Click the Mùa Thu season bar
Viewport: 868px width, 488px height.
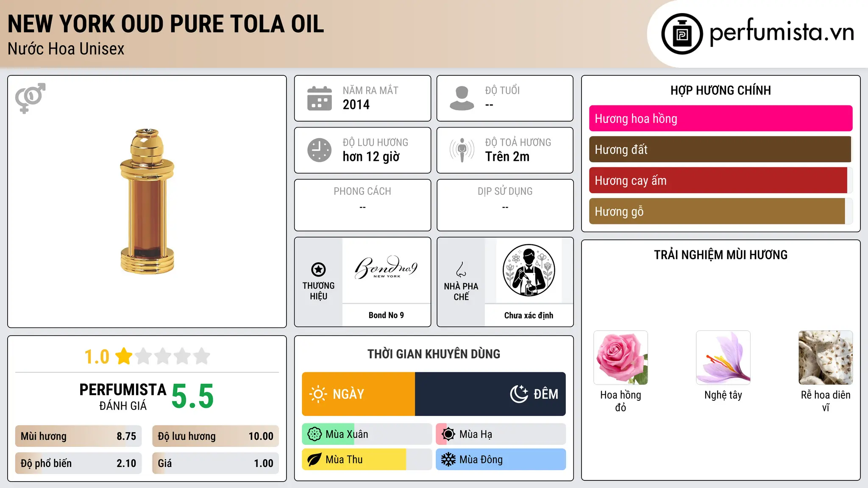(x=367, y=460)
